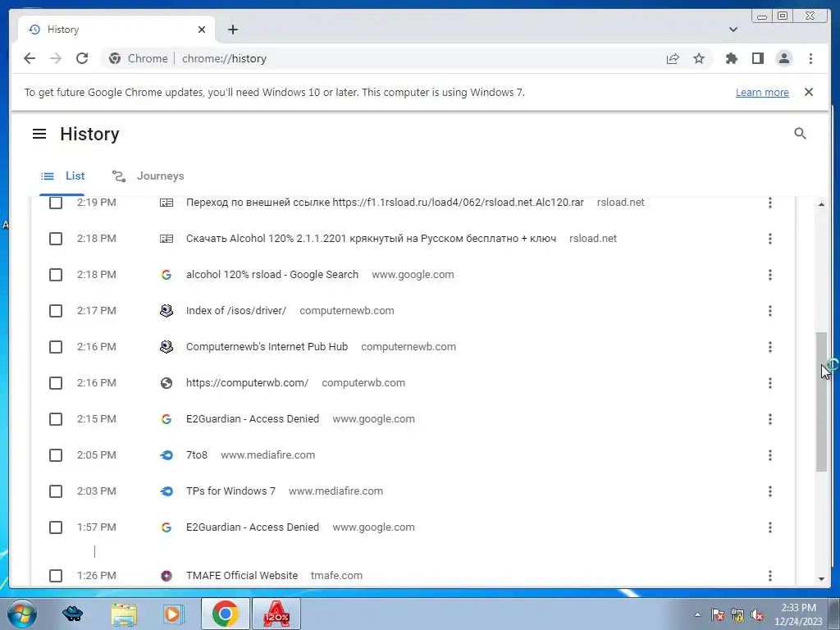The width and height of the screenshot is (840, 630).
Task: Open actions for 7to8 mediafire entry
Action: 769,455
